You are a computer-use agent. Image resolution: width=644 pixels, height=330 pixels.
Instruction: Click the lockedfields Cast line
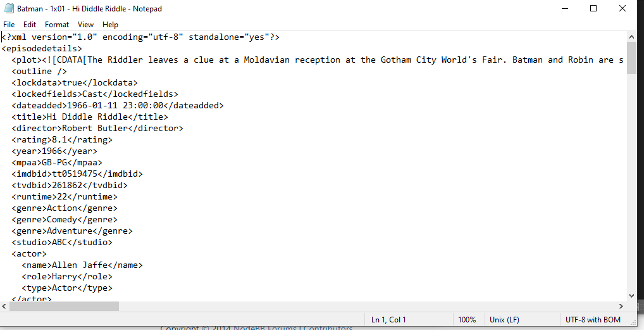coord(95,94)
